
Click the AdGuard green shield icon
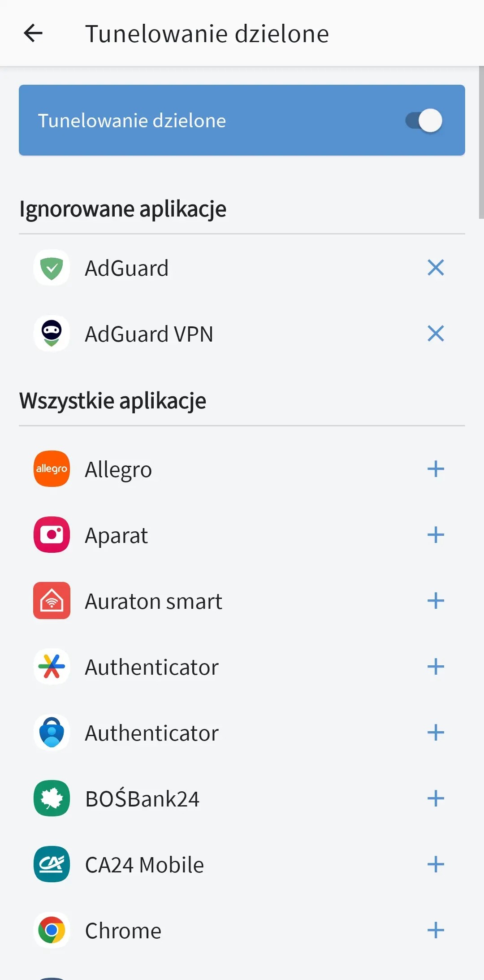[52, 268]
